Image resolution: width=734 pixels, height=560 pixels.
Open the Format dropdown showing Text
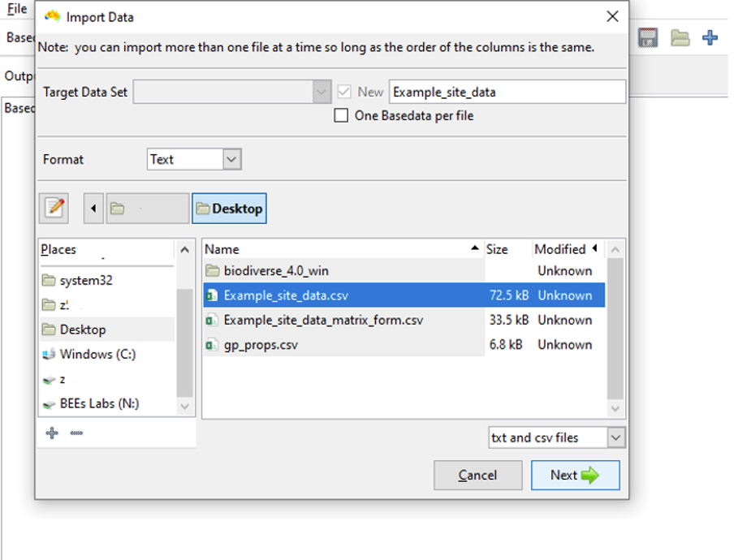pos(194,160)
